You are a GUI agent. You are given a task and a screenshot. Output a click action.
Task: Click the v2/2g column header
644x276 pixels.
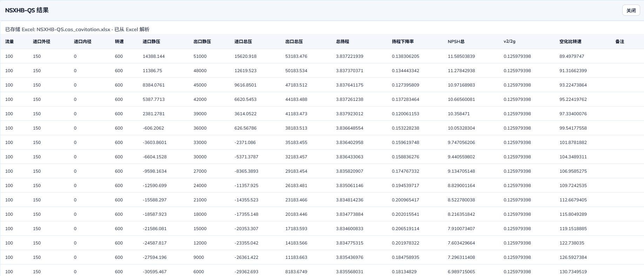click(509, 42)
